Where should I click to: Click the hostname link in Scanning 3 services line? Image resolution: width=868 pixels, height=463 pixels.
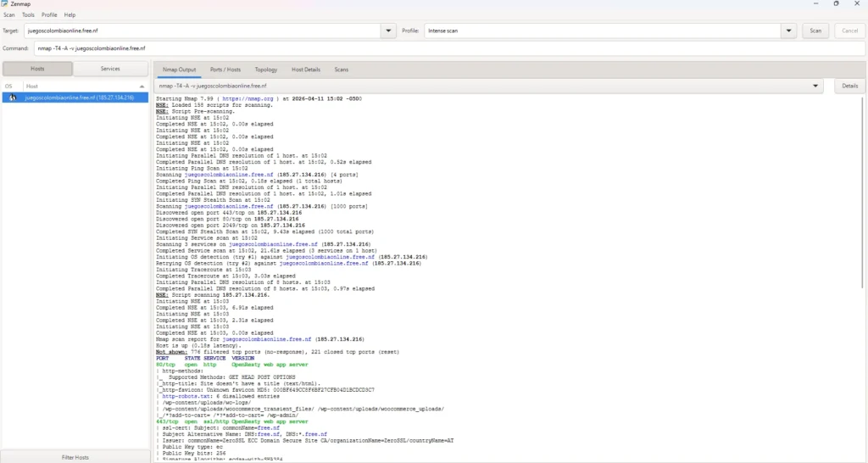click(x=274, y=244)
